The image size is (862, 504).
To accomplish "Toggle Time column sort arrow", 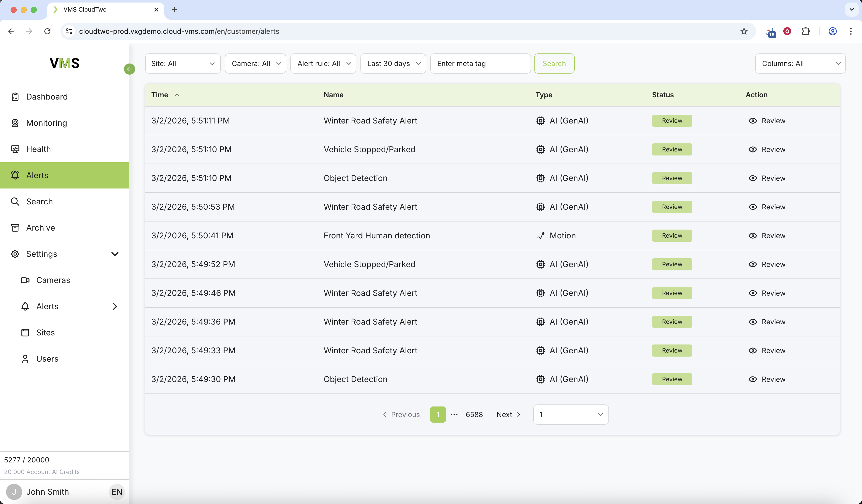I will coord(177,95).
